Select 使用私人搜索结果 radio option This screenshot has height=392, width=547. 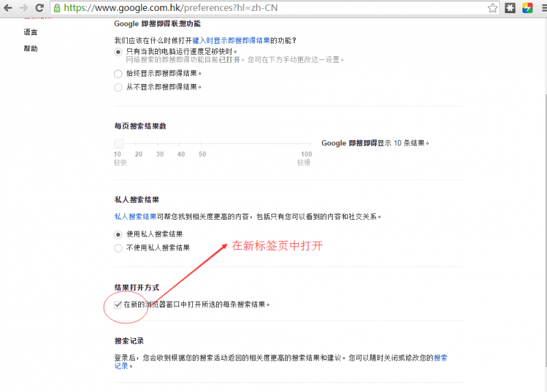[118, 234]
